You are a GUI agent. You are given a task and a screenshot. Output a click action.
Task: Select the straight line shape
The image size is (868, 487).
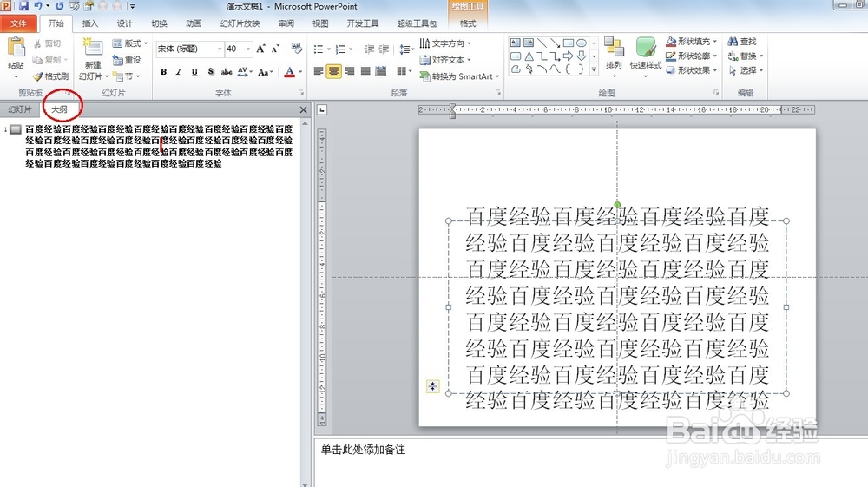coord(542,43)
